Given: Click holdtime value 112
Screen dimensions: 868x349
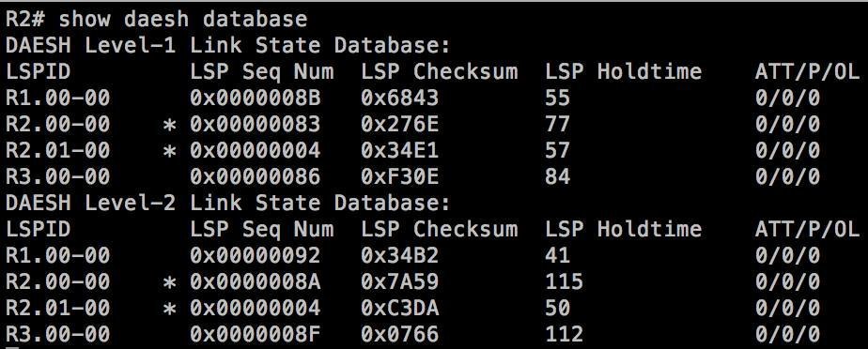Looking at the screenshot, I should click(x=564, y=334).
